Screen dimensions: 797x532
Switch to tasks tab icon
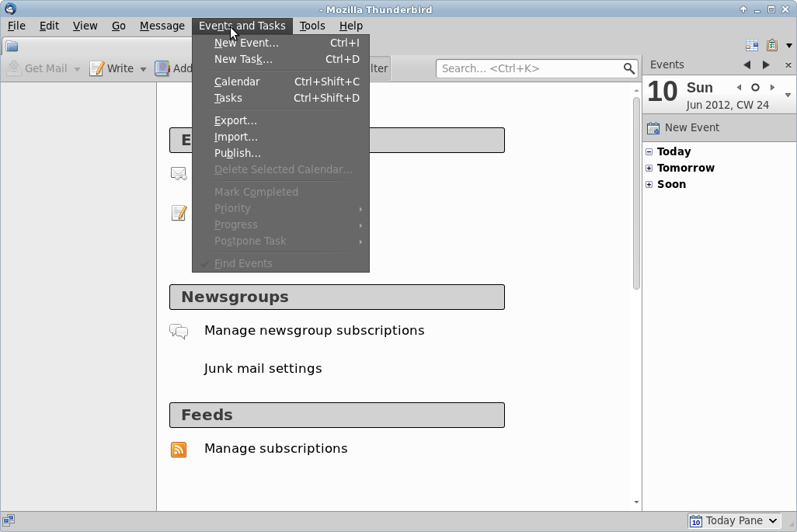tap(771, 45)
